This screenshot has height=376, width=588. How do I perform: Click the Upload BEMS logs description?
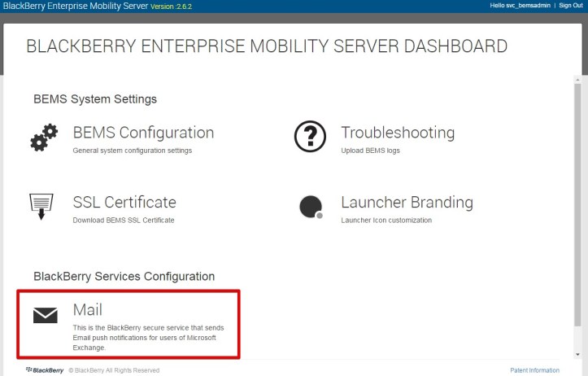(x=370, y=151)
